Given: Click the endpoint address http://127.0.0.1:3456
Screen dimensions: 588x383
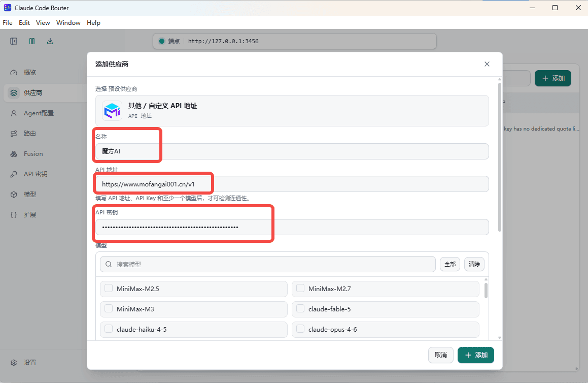Looking at the screenshot, I should coord(223,41).
